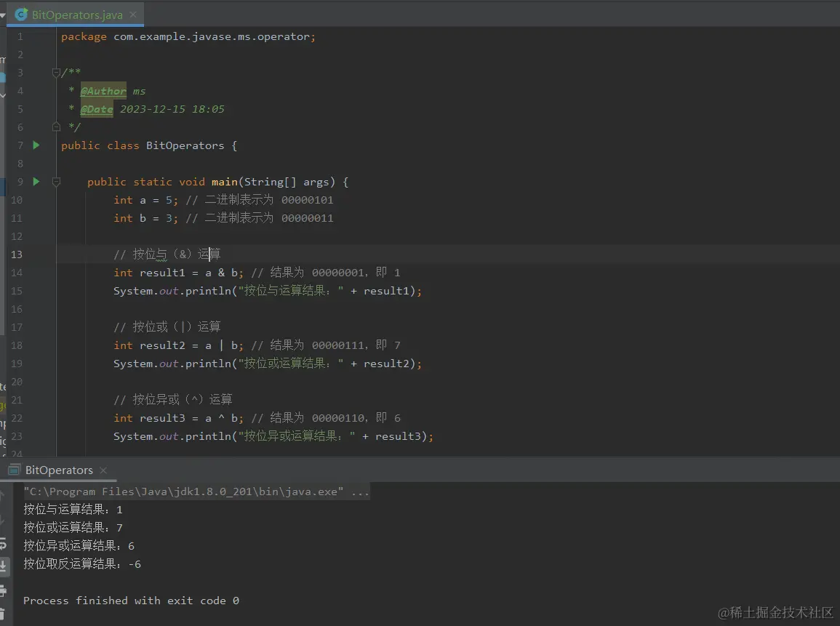Viewport: 840px width, 626px height.
Task: Click the @Date tag in the Javadoc
Action: click(x=97, y=109)
